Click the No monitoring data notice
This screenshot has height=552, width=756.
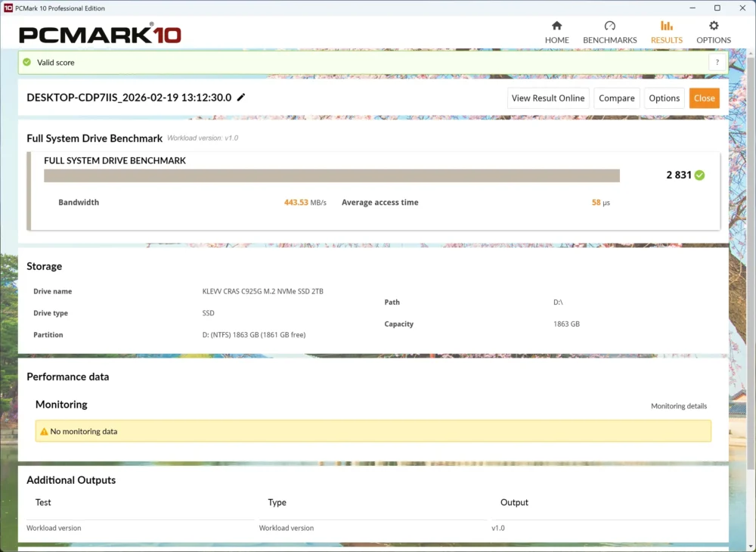coord(373,431)
